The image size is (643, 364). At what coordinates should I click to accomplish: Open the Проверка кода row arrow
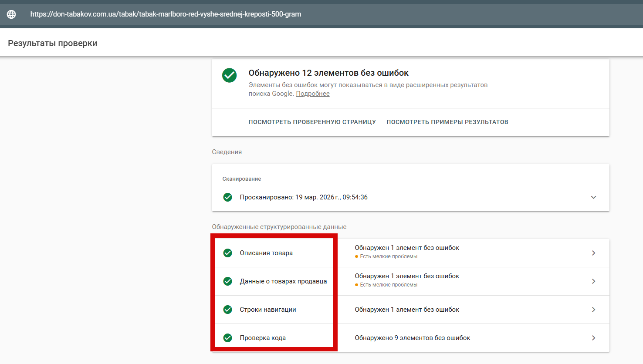(x=593, y=338)
